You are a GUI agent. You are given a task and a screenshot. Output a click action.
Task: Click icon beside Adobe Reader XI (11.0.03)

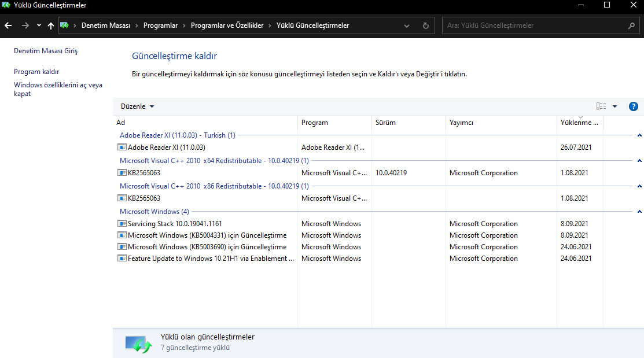(x=122, y=147)
